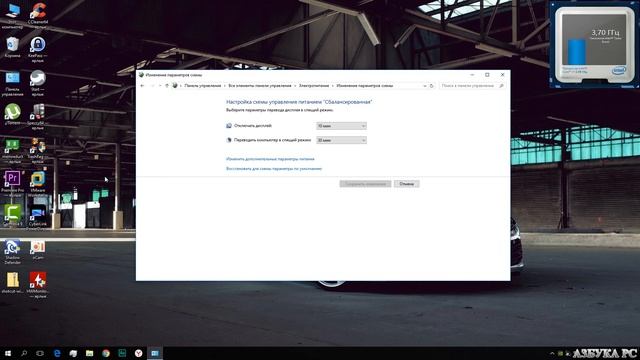Launch the Shadow Defender desktop shortcut
The height and width of the screenshot is (360, 640).
(x=12, y=251)
